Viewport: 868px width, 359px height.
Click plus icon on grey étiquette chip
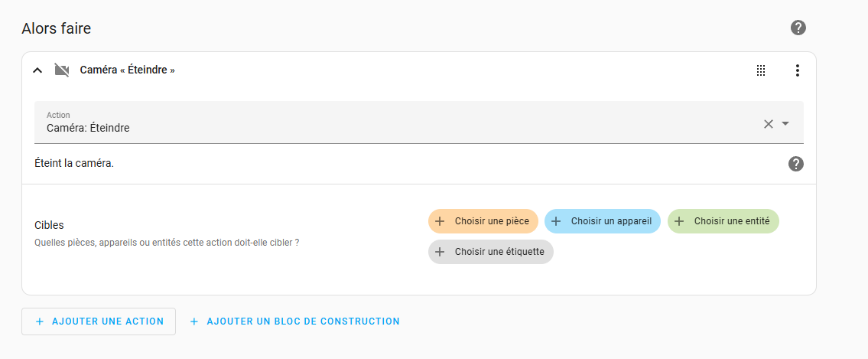(x=440, y=252)
